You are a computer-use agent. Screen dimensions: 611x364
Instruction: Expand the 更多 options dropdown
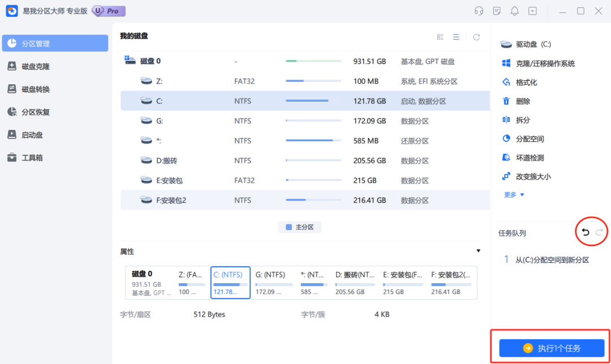(x=514, y=194)
